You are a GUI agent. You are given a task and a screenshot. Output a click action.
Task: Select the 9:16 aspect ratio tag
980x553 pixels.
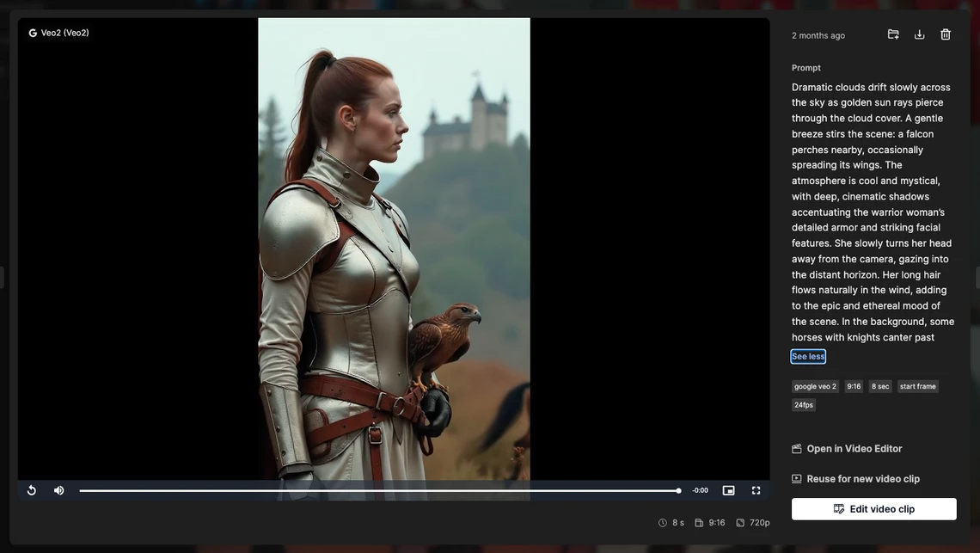coord(854,386)
